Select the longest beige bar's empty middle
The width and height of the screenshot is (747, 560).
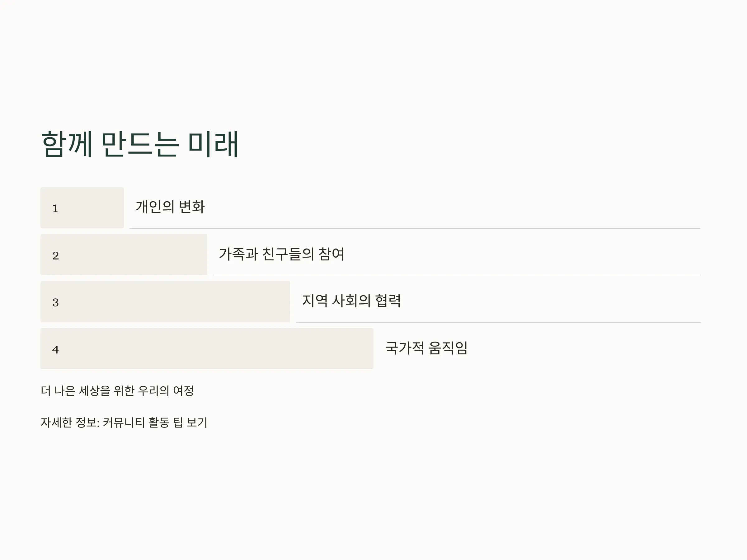coord(216,348)
